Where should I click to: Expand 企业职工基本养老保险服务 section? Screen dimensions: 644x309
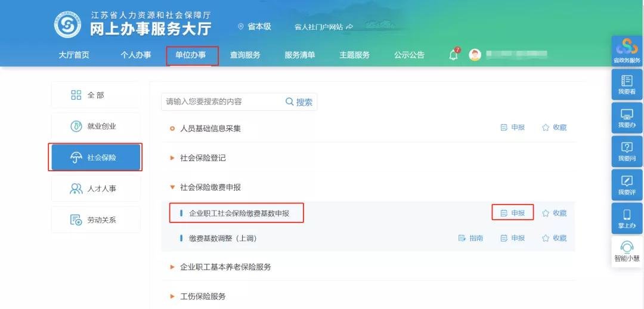(225, 267)
